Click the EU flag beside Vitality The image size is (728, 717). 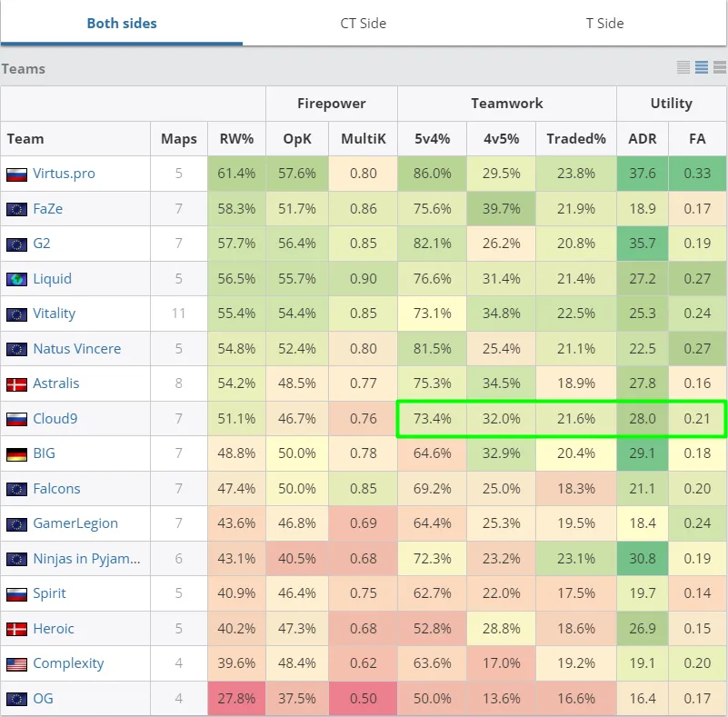point(16,314)
